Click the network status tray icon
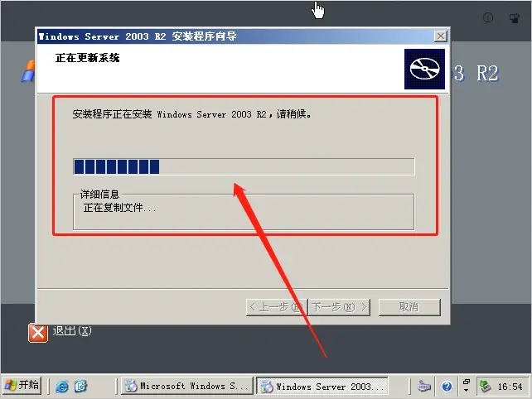Viewport: 532px width, 399px height. click(485, 386)
